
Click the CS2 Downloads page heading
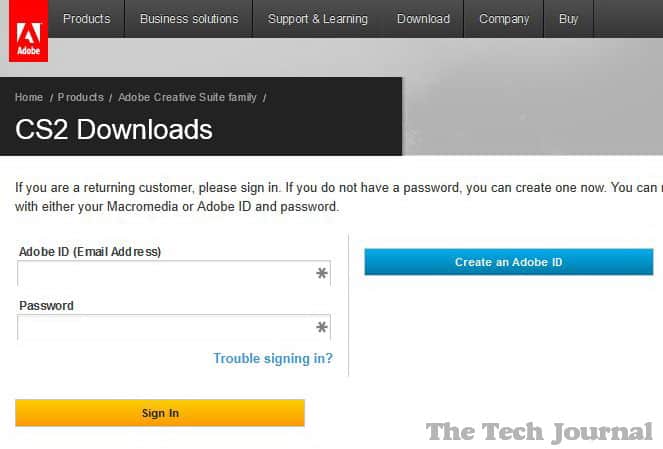pyautogui.click(x=114, y=129)
